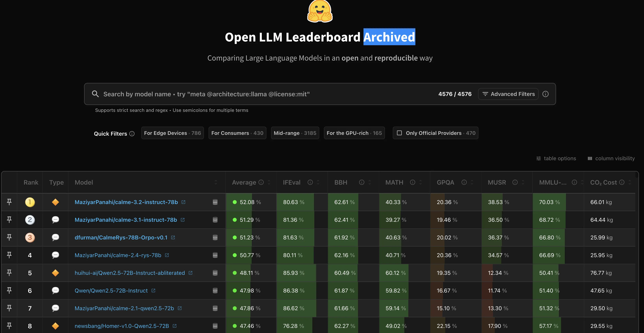Pin the calme-2.1-qwen2.5-72b row
644x333 pixels.
tap(9, 308)
